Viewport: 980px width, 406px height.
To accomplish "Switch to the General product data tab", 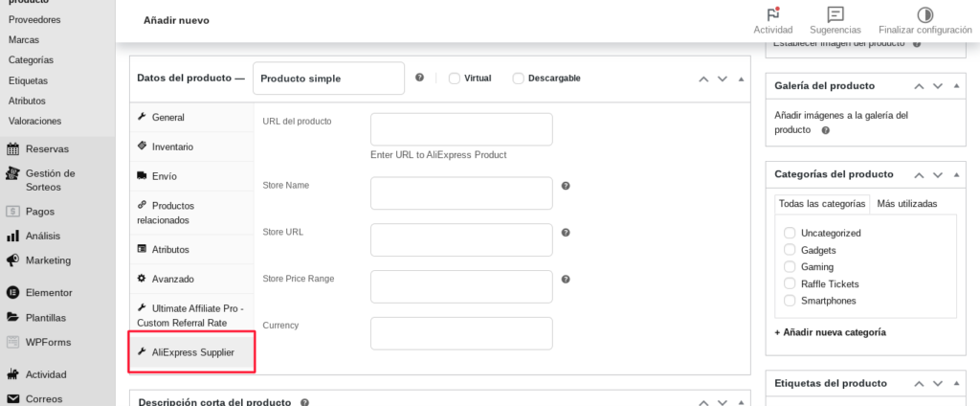I will (191, 117).
